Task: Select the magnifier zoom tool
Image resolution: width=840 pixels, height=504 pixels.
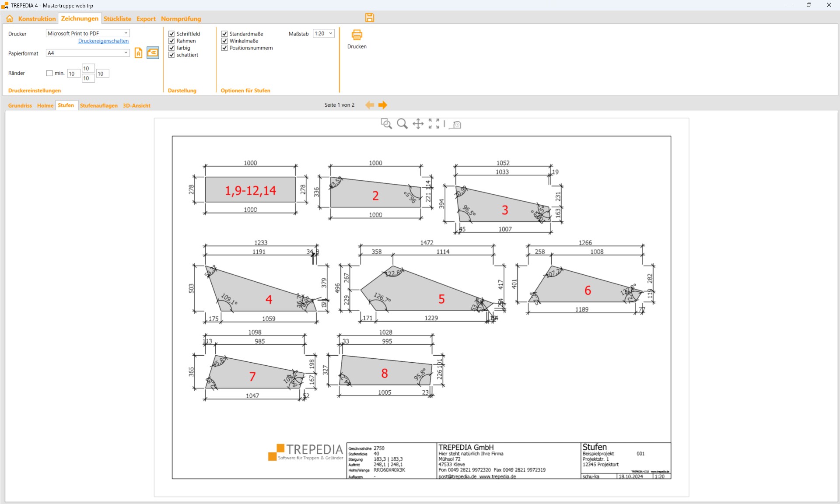Action: 402,124
